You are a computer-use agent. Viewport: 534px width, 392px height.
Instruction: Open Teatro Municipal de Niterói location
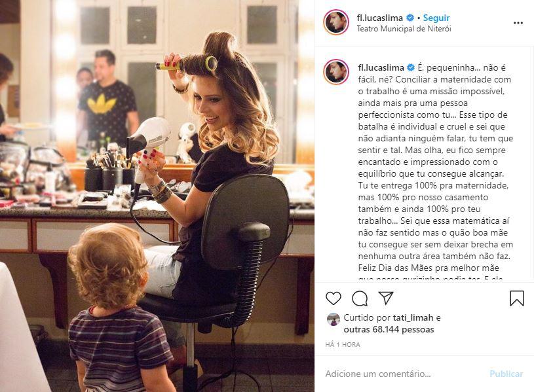(404, 29)
